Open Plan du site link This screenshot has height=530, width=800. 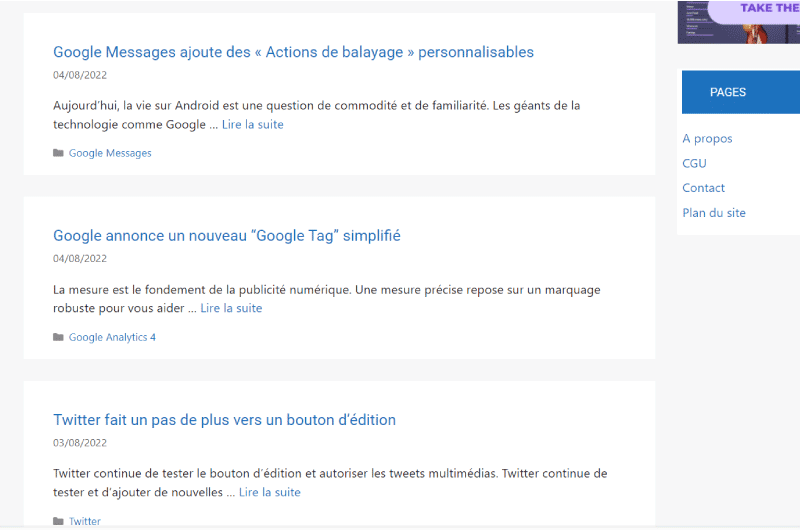point(714,213)
